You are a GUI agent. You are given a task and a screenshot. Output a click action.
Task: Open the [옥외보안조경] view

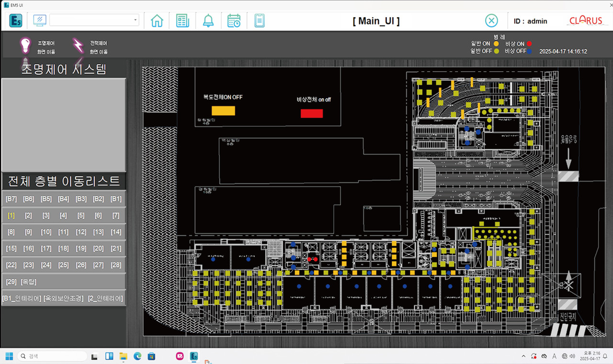63,298
